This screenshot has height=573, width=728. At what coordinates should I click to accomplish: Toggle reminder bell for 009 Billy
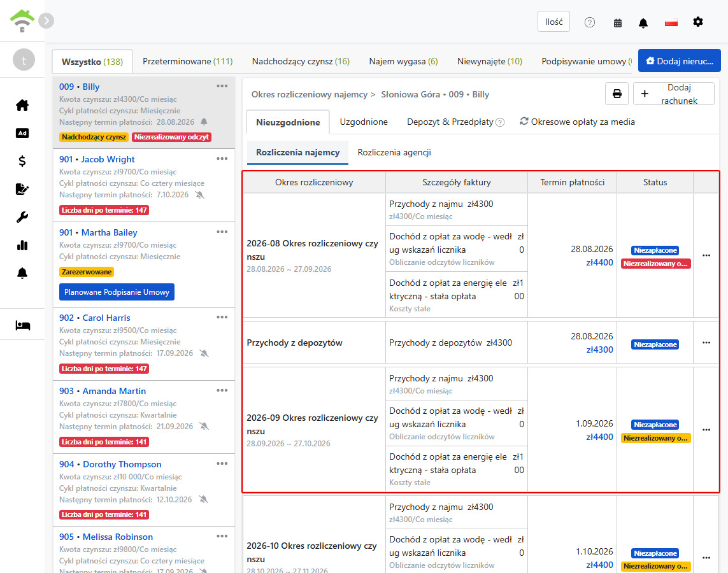(x=204, y=122)
